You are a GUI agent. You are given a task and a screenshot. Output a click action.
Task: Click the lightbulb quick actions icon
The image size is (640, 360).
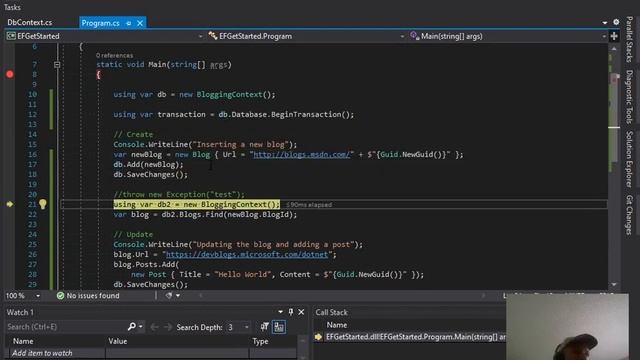pyautogui.click(x=42, y=204)
